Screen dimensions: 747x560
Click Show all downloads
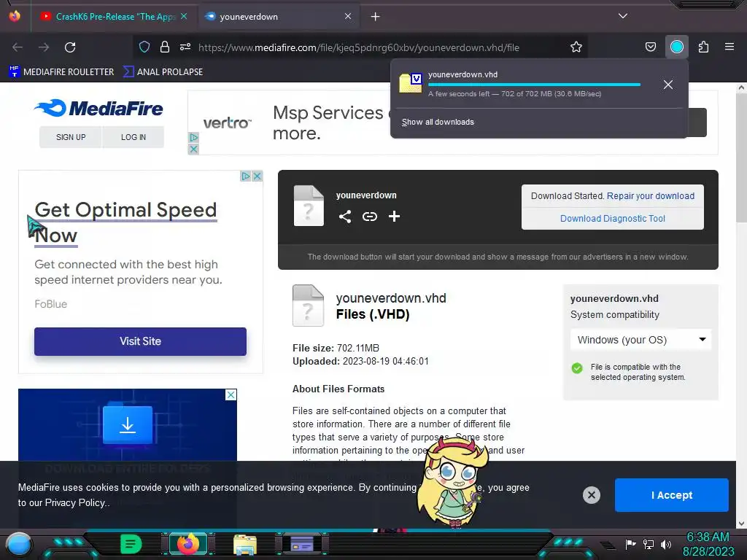[438, 122]
